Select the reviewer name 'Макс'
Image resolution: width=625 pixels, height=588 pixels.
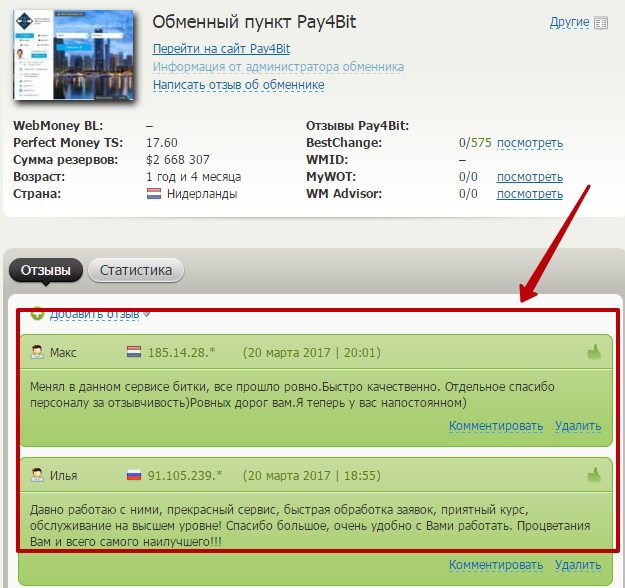[x=63, y=352]
